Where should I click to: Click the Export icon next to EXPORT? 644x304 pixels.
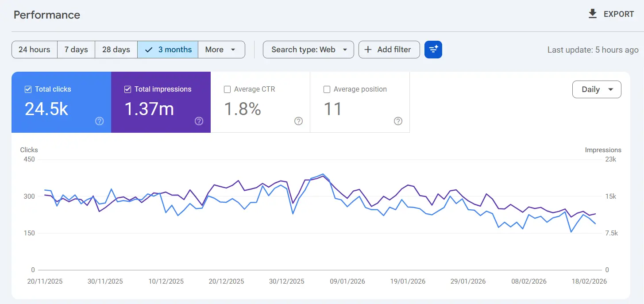pos(592,14)
